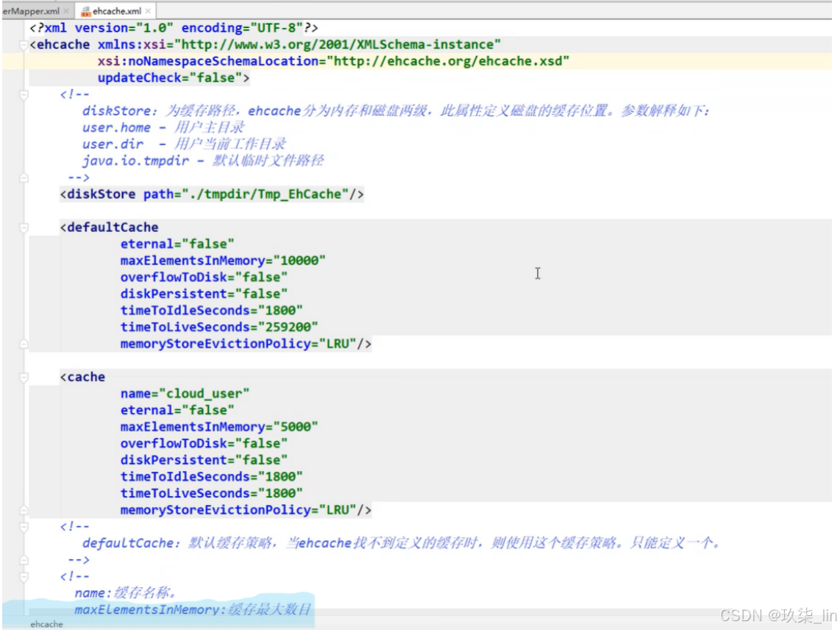The width and height of the screenshot is (840, 630).
Task: Switch to the erMapper.xml tab
Action: point(31,11)
